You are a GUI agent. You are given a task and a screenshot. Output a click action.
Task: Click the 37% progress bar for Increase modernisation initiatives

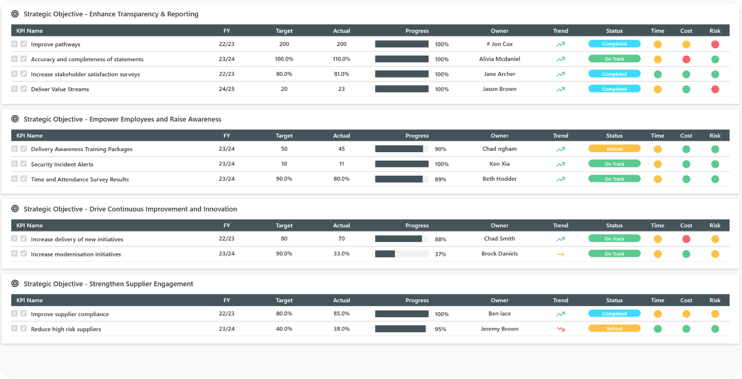[x=402, y=254]
